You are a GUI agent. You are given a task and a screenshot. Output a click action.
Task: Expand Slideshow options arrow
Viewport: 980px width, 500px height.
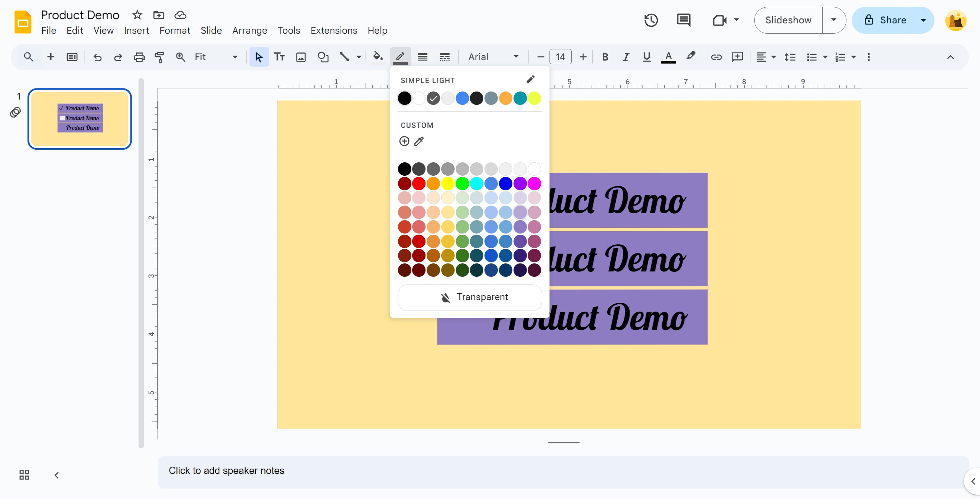834,20
